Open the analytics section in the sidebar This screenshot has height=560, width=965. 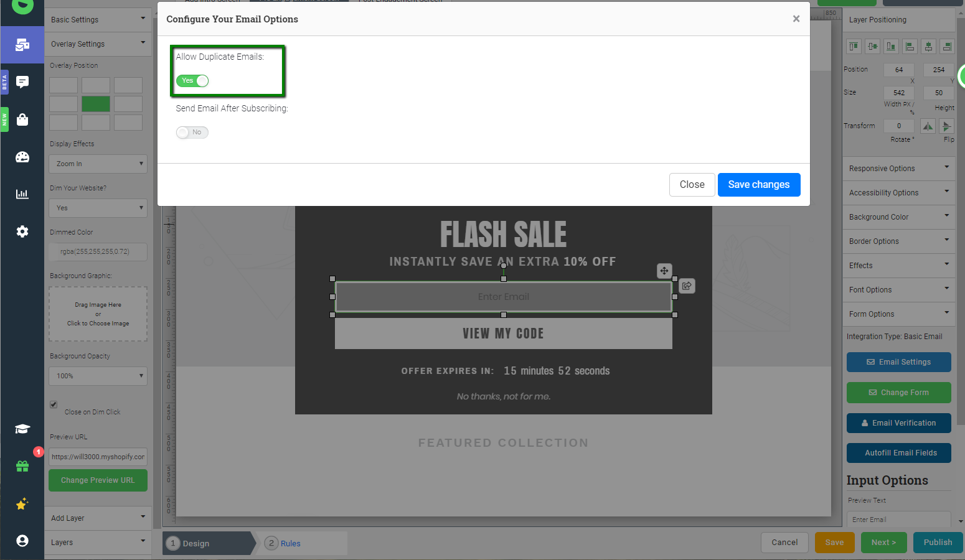(x=22, y=194)
